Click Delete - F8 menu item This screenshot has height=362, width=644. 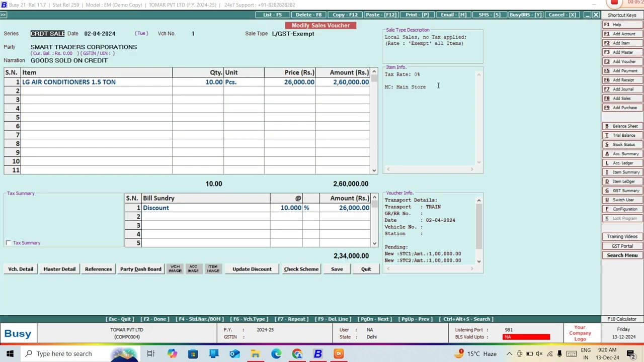[308, 15]
